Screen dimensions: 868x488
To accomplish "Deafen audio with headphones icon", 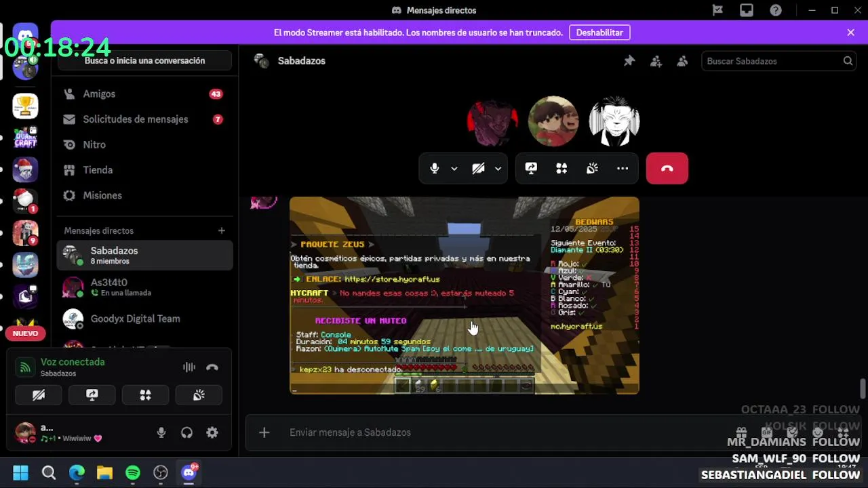I will [186, 432].
